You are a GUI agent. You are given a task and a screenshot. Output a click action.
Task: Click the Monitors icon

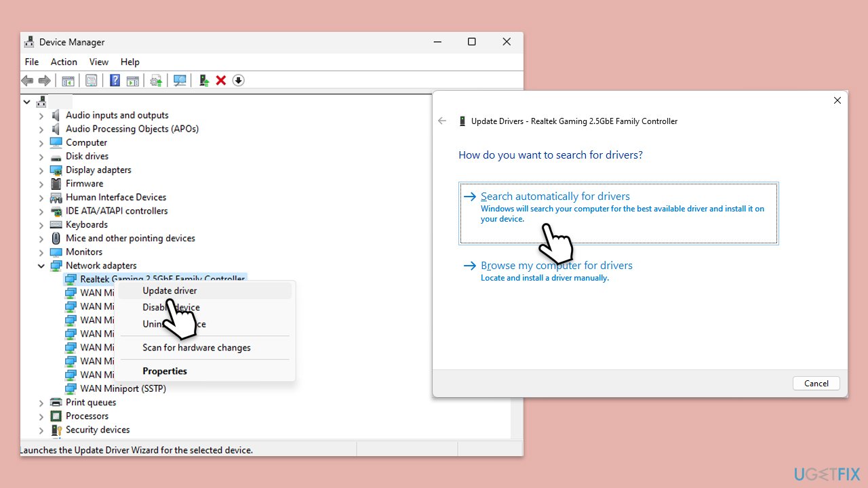tap(56, 252)
